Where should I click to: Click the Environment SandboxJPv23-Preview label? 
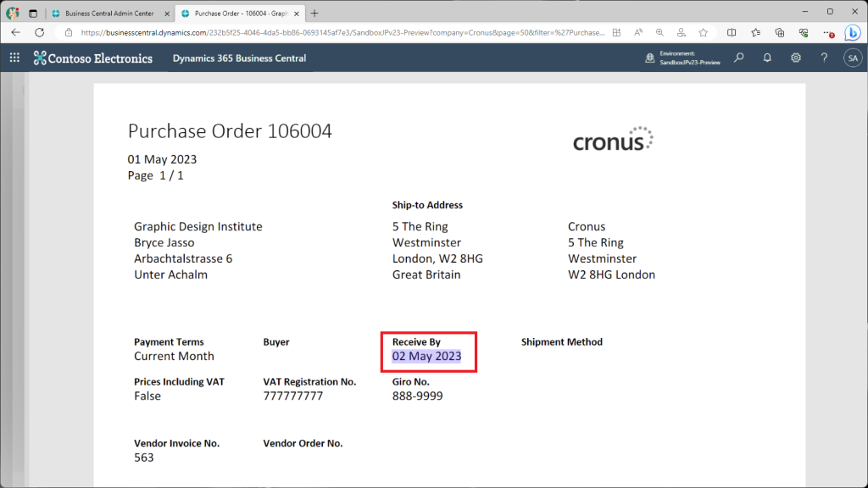690,58
